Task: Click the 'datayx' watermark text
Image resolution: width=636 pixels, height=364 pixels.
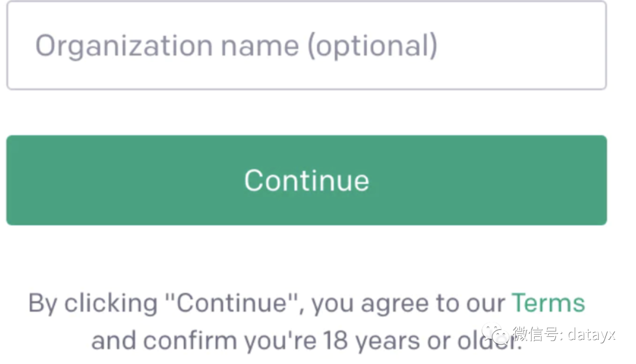Action: point(591,335)
